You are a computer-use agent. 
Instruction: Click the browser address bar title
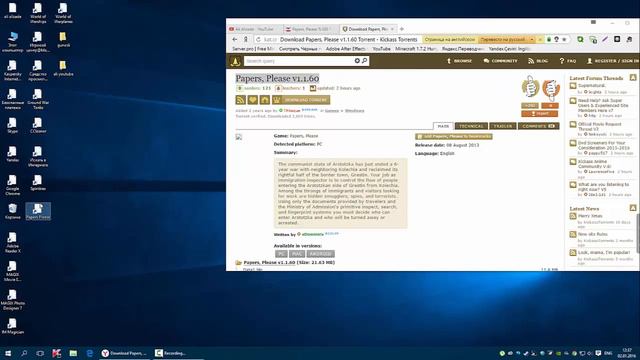pyautogui.click(x=349, y=40)
